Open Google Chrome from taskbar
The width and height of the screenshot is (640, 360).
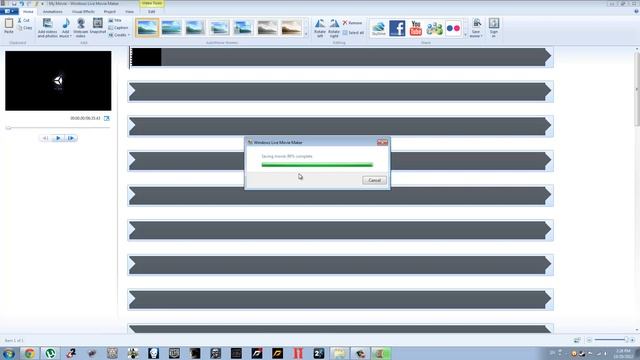coord(29,353)
